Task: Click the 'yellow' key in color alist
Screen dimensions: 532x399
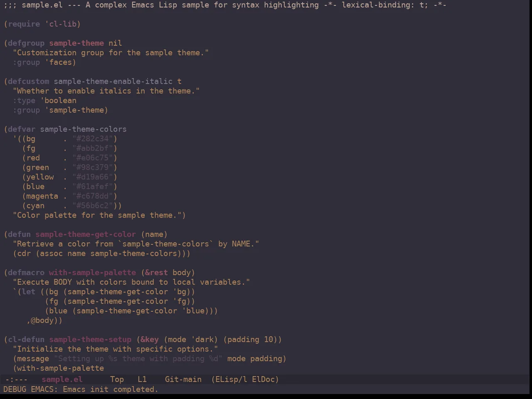Action: click(40, 177)
